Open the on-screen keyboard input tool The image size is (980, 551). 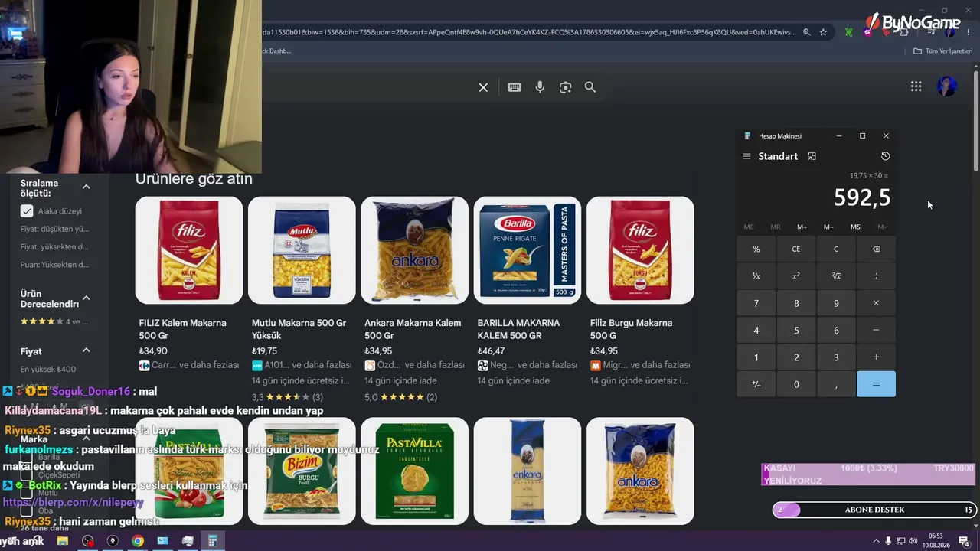[514, 87]
